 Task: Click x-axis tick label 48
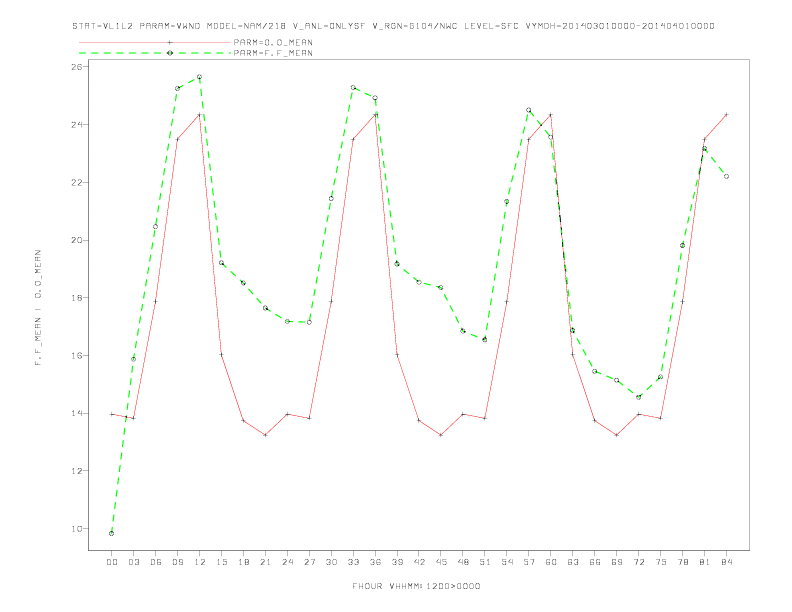[x=463, y=562]
